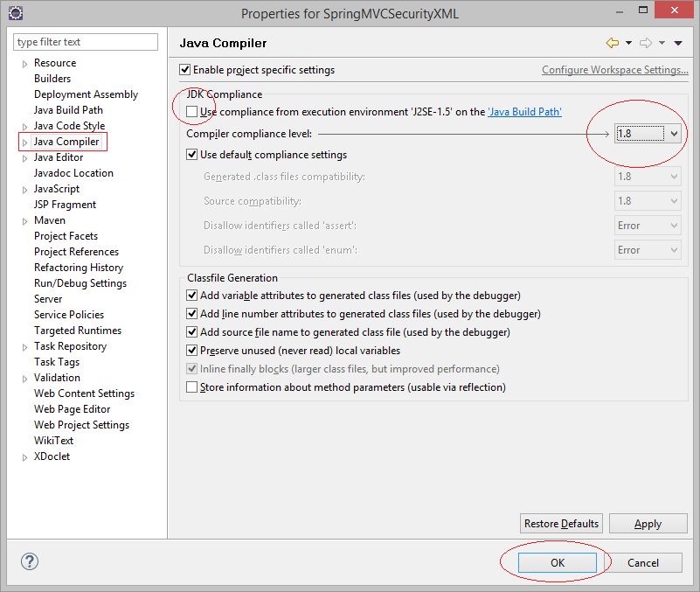Click the type filter text field

(x=86, y=42)
